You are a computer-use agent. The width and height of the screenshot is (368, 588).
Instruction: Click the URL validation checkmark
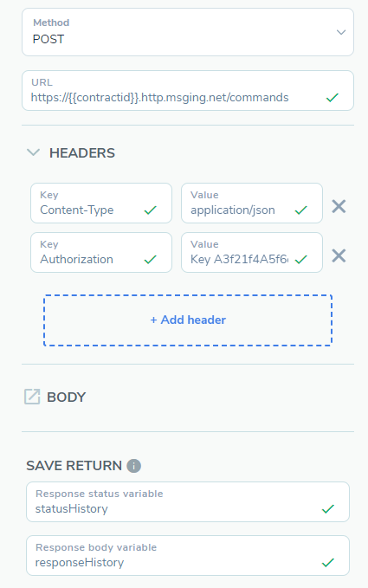332,98
